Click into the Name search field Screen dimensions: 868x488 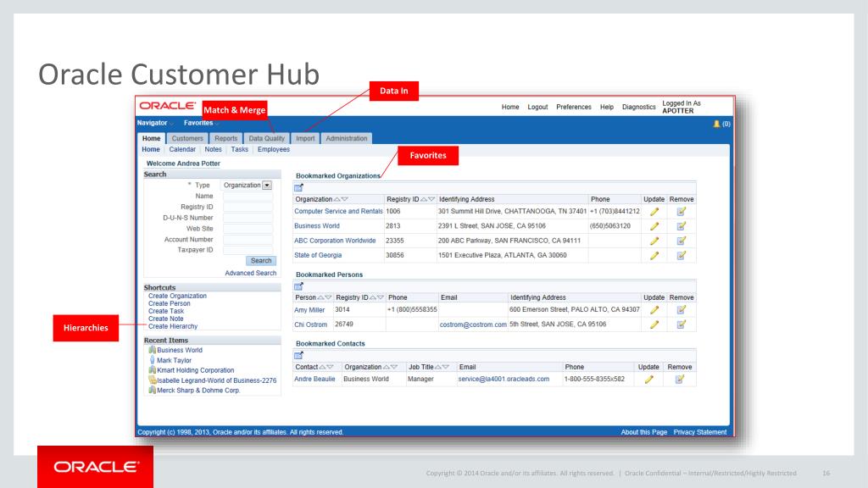pos(248,196)
